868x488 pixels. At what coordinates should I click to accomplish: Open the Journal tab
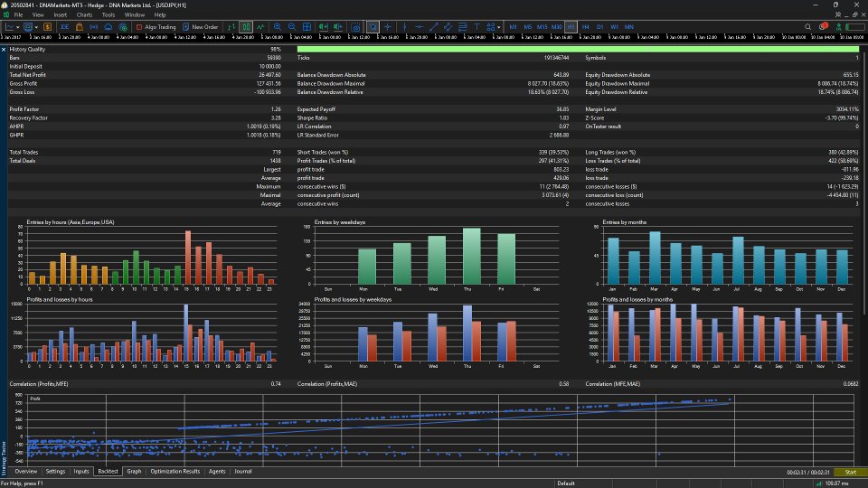[243, 472]
